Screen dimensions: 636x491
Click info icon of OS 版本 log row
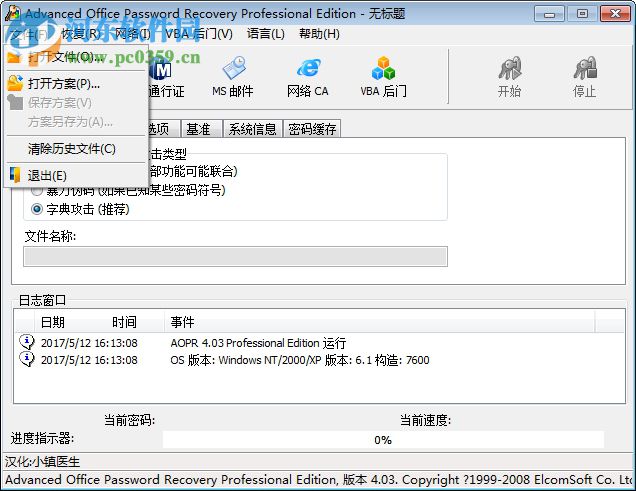pyautogui.click(x=27, y=359)
